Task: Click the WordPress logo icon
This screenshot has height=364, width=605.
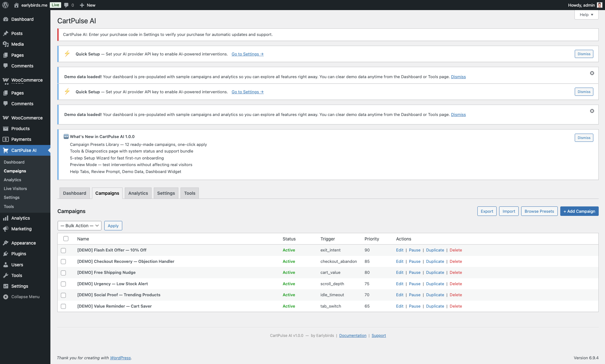Action: tap(5, 5)
